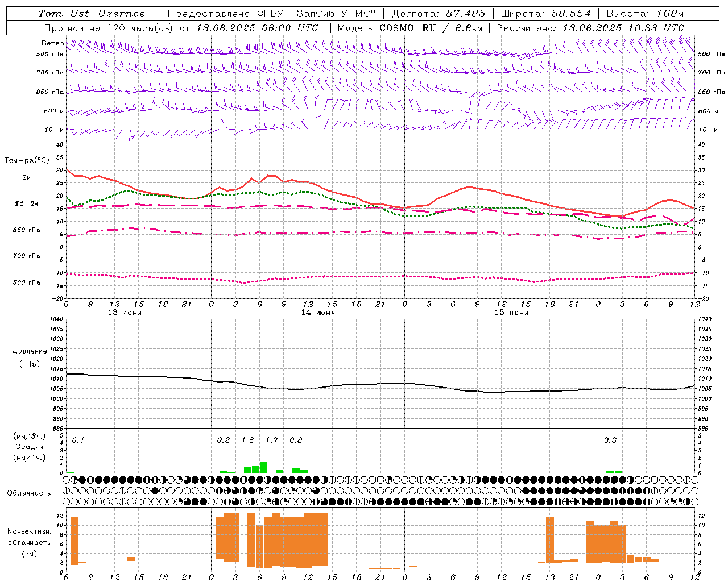Select the 3-hour precipitation value 0.2
The height and width of the screenshot is (582, 728).
pyautogui.click(x=224, y=440)
